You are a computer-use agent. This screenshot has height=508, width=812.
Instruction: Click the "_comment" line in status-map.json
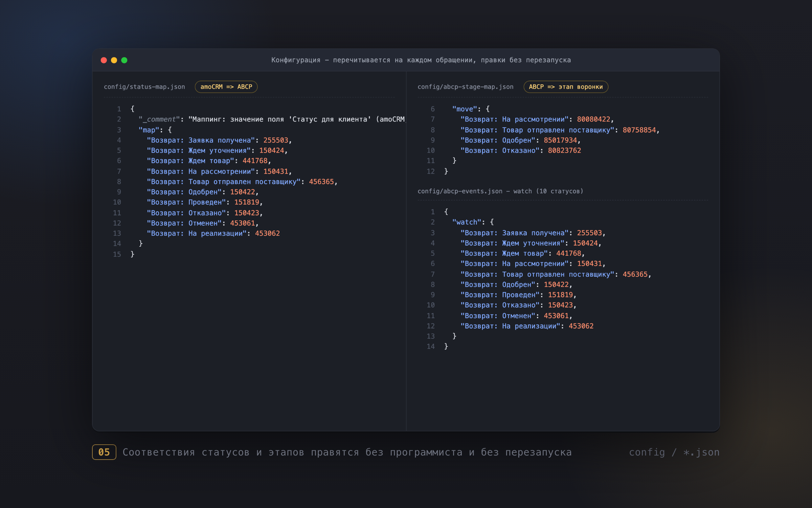pos(272,119)
